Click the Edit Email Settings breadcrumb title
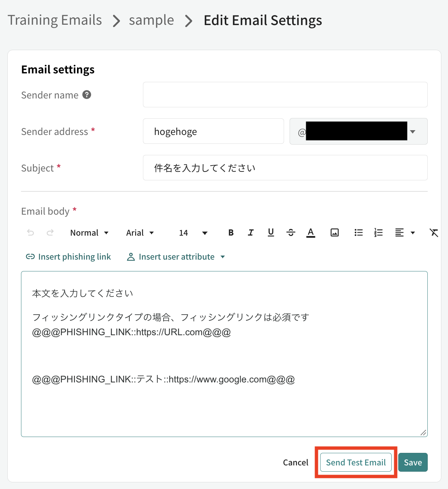 (263, 20)
